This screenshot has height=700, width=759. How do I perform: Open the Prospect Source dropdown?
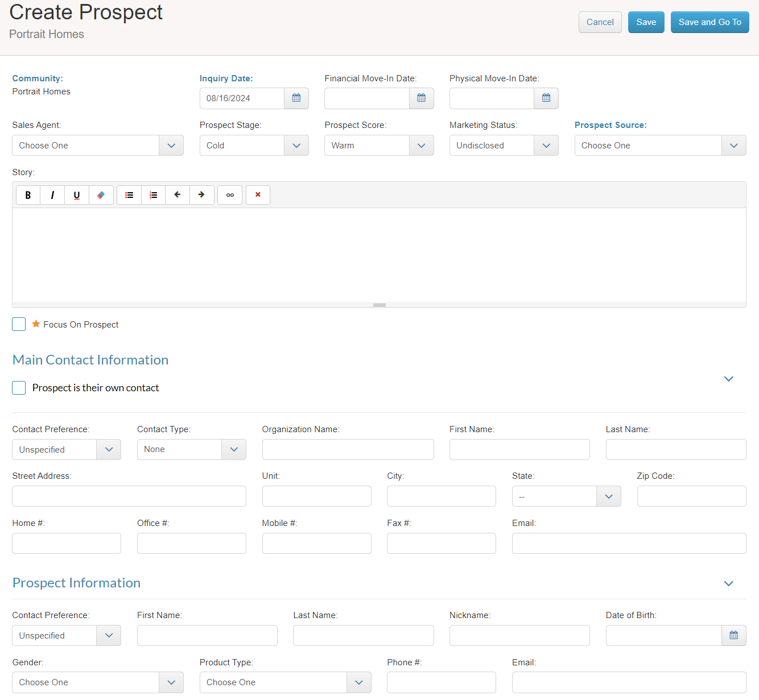click(x=661, y=146)
